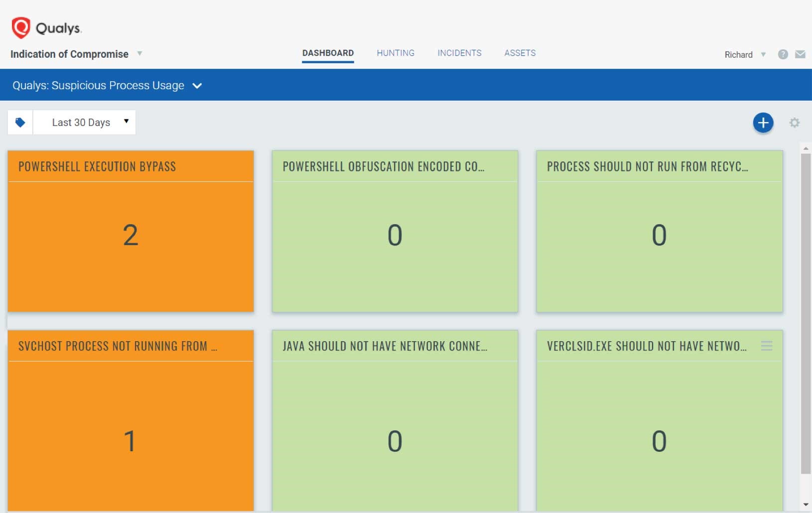This screenshot has height=513, width=812.
Task: Open Verclsid.exe widget count 0
Action: [x=659, y=441]
